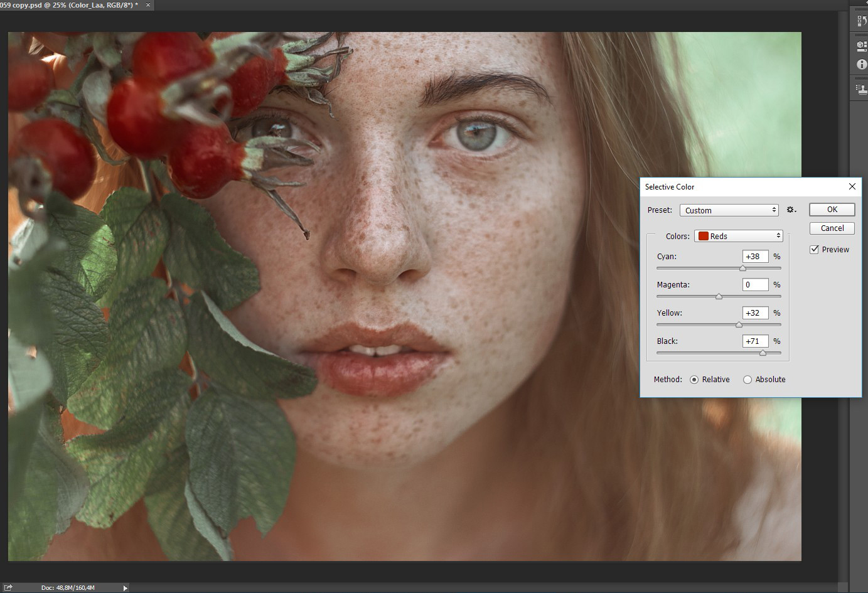Open the History panel icon

pos(861,21)
